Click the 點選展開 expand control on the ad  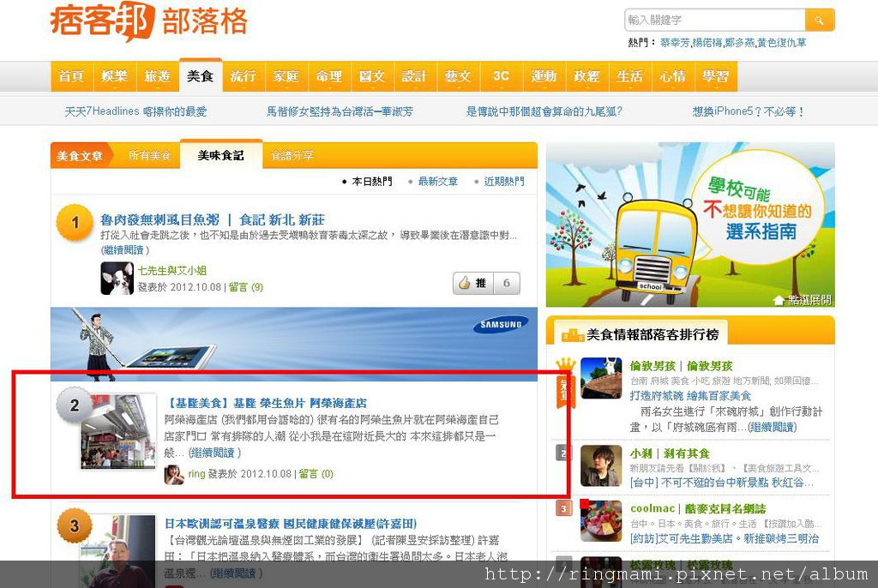[x=803, y=300]
